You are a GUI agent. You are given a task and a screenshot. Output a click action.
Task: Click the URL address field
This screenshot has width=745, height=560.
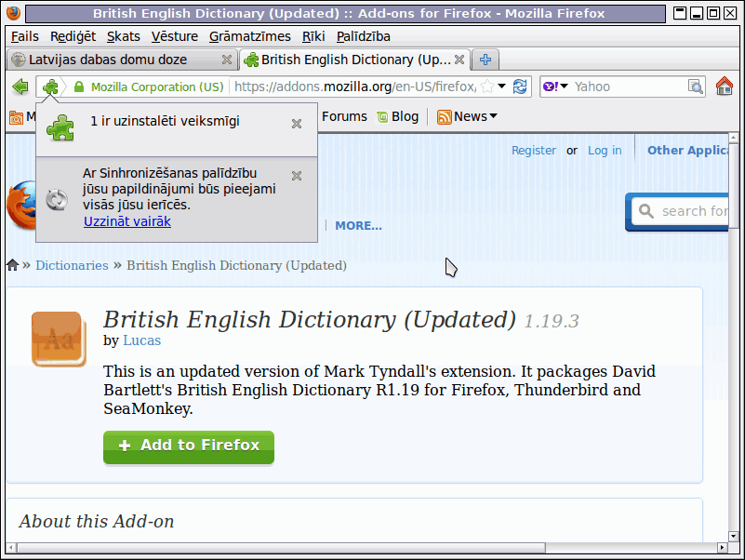point(355,87)
